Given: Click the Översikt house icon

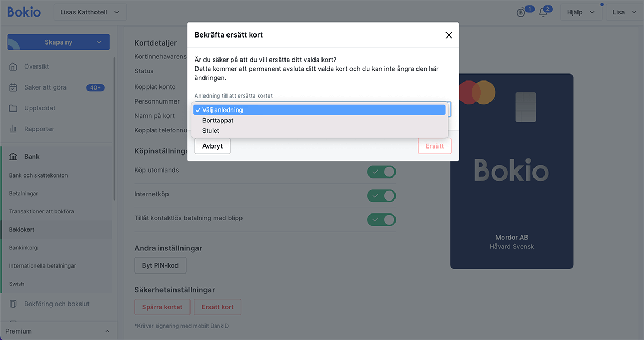Looking at the screenshot, I should (x=13, y=66).
